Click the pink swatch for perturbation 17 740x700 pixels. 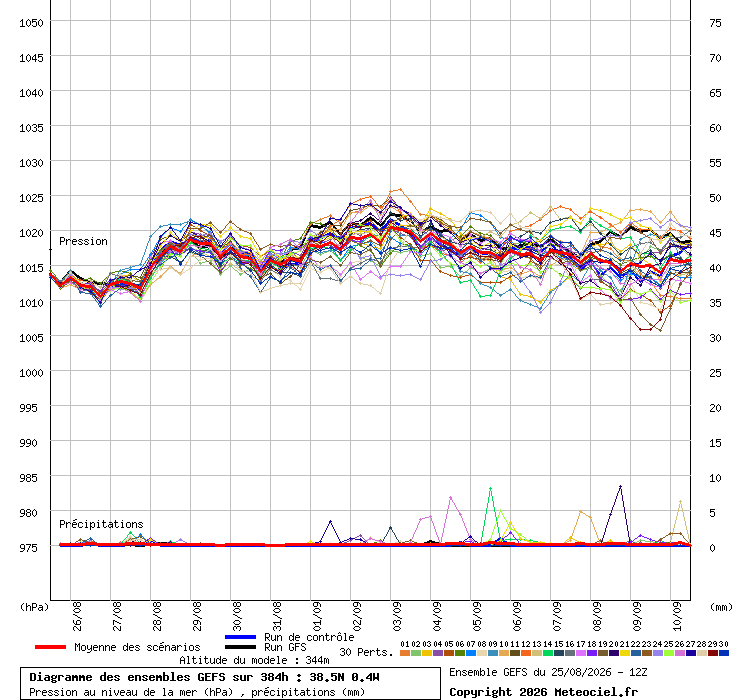(580, 653)
